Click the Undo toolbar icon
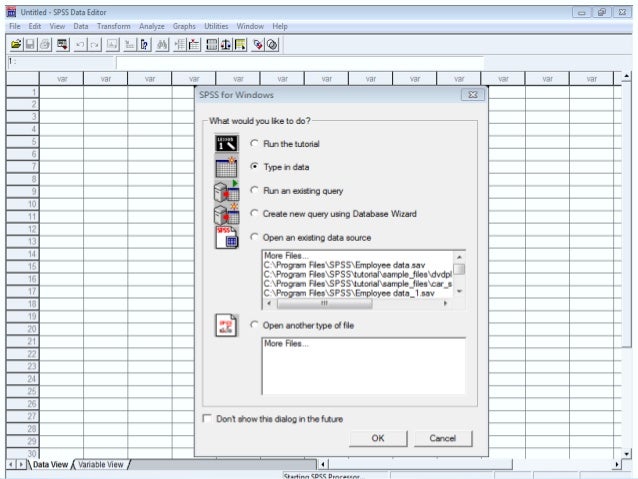The image size is (638, 479). [80, 44]
